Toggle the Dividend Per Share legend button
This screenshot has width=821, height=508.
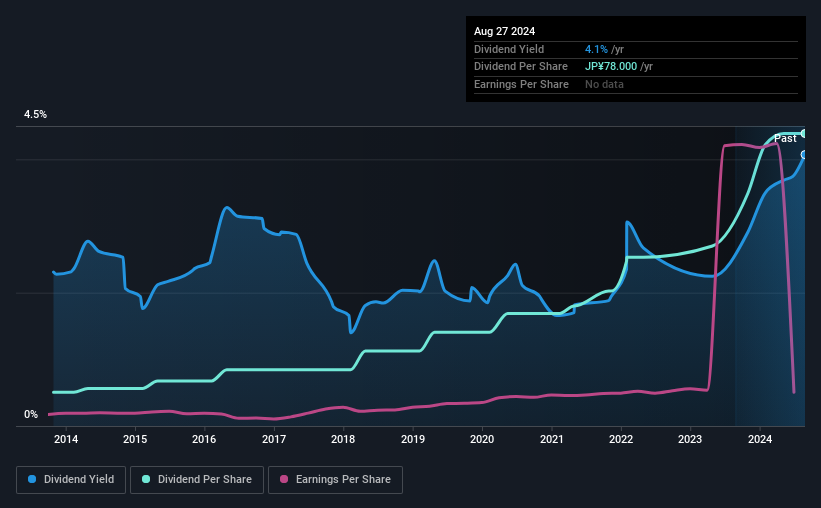click(x=197, y=480)
